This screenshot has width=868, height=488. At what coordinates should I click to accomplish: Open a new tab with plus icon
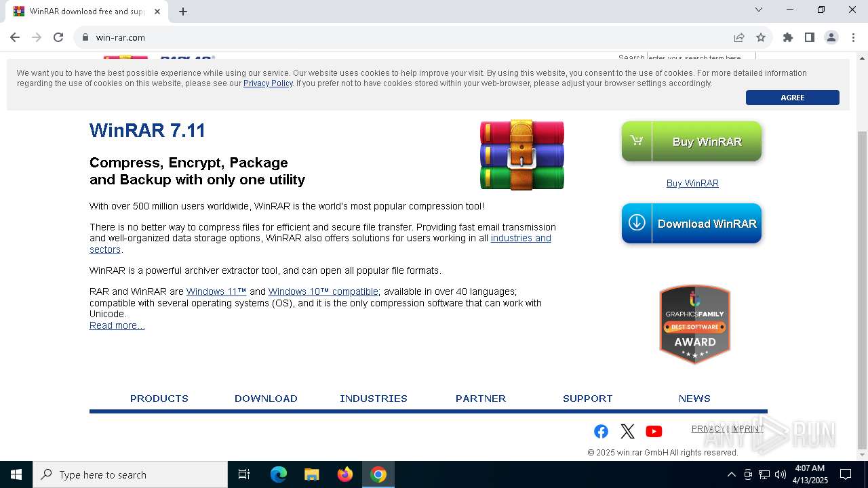coord(183,12)
